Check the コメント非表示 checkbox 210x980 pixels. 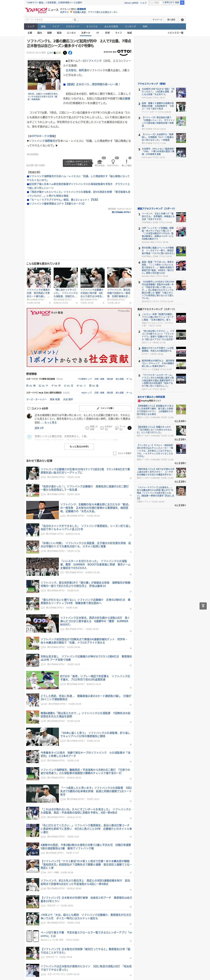(x=115, y=453)
